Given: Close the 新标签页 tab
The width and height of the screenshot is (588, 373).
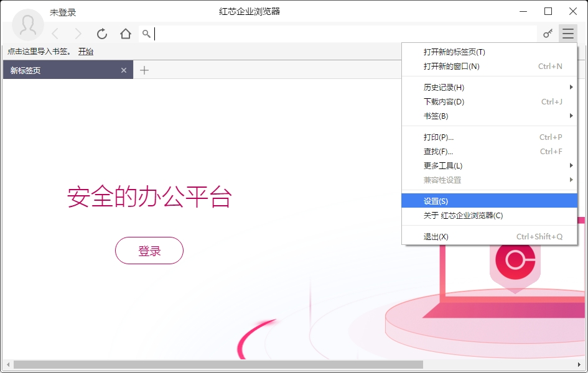Looking at the screenshot, I should pyautogui.click(x=124, y=70).
